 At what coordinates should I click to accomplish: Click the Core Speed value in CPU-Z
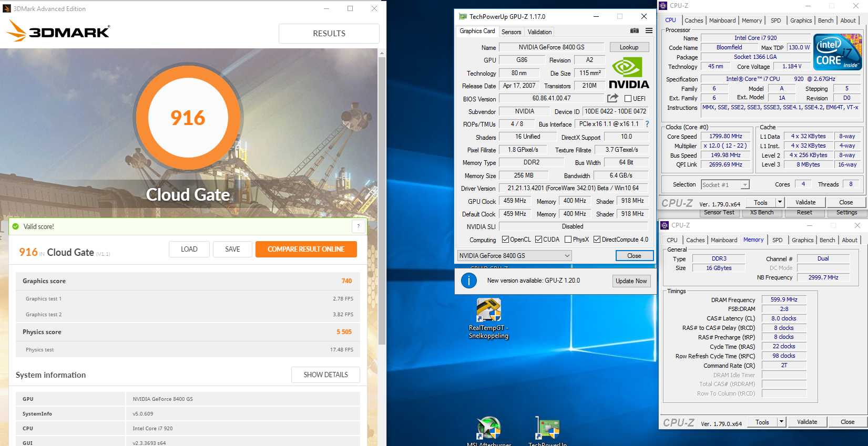[726, 136]
